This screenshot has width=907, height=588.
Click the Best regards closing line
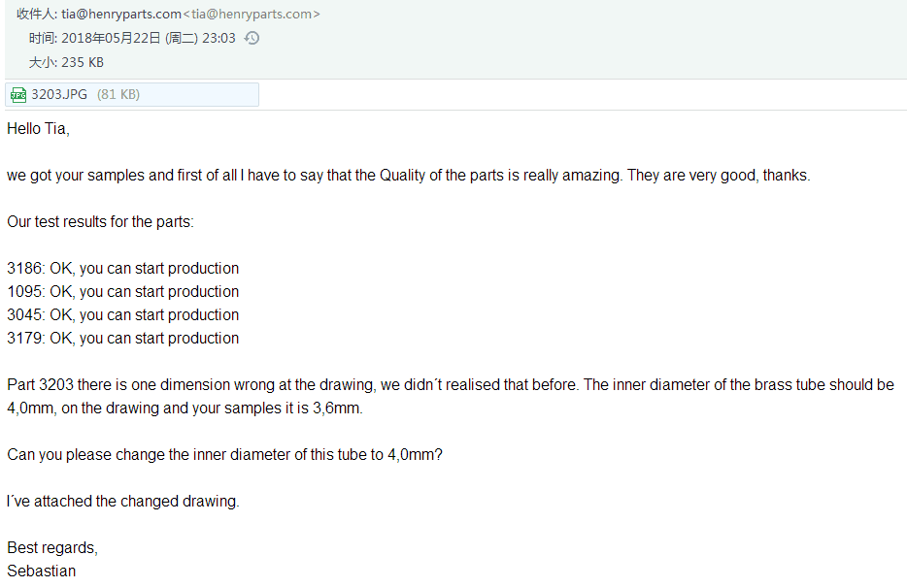[52, 547]
